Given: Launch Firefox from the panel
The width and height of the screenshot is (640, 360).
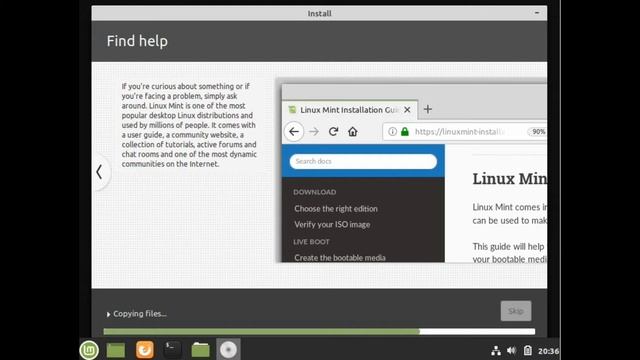Looking at the screenshot, I should tap(144, 350).
